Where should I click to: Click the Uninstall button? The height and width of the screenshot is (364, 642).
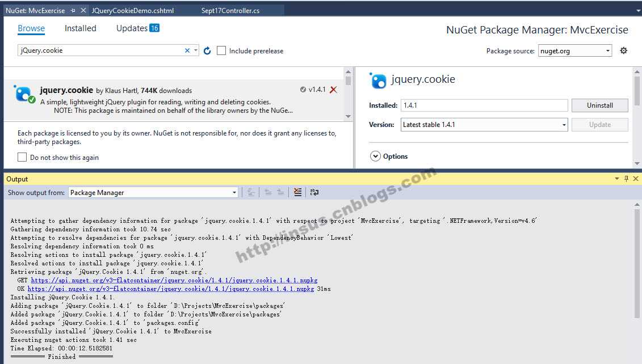(600, 105)
